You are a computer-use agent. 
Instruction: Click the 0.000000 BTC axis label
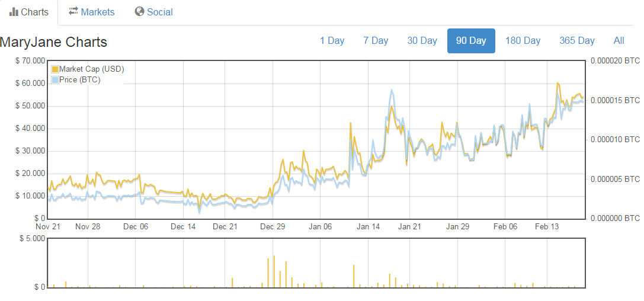615,218
